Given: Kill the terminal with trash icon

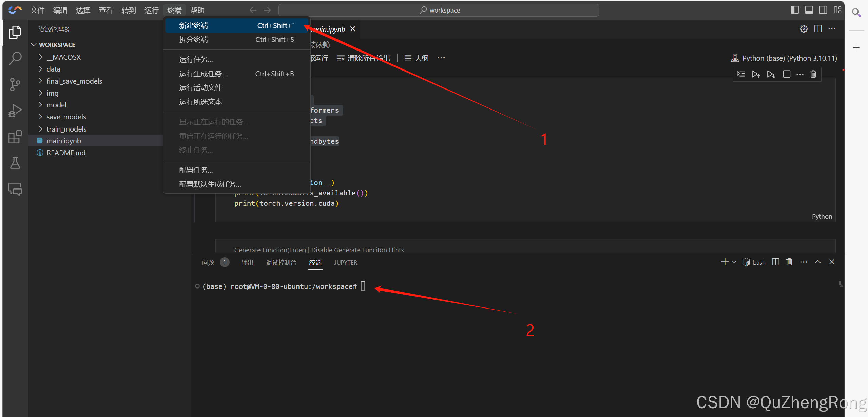Looking at the screenshot, I should 789,262.
